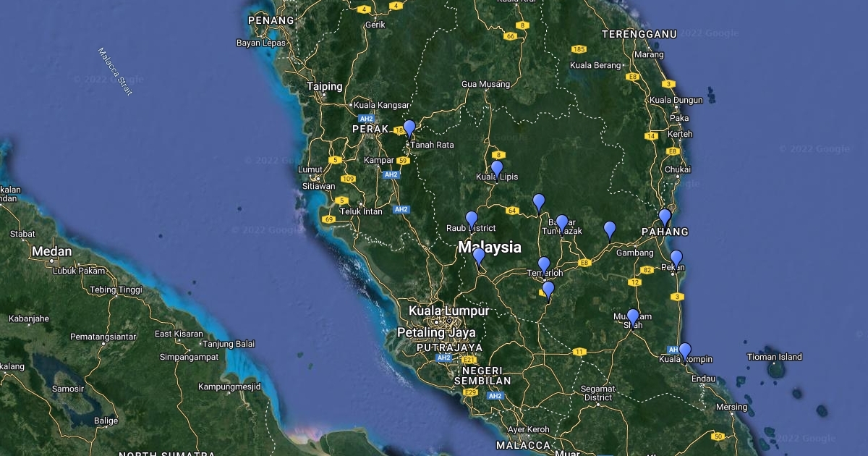
Task: Select the route 14 road shield
Action: [651, 136]
